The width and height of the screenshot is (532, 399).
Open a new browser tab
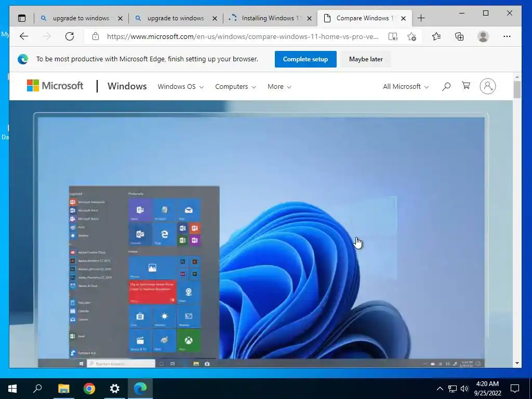tap(421, 18)
